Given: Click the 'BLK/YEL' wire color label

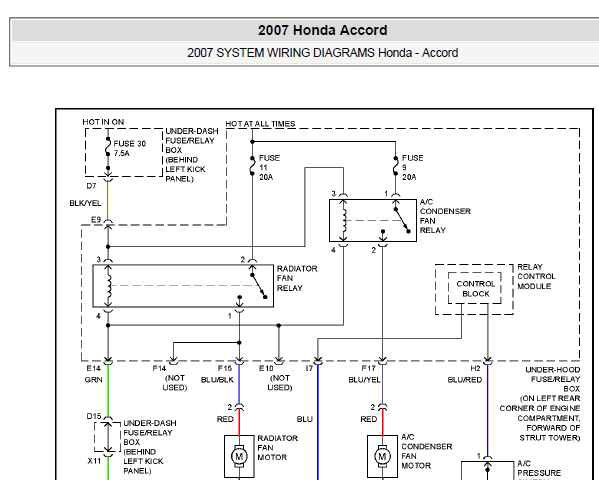Looking at the screenshot, I should tap(85, 203).
